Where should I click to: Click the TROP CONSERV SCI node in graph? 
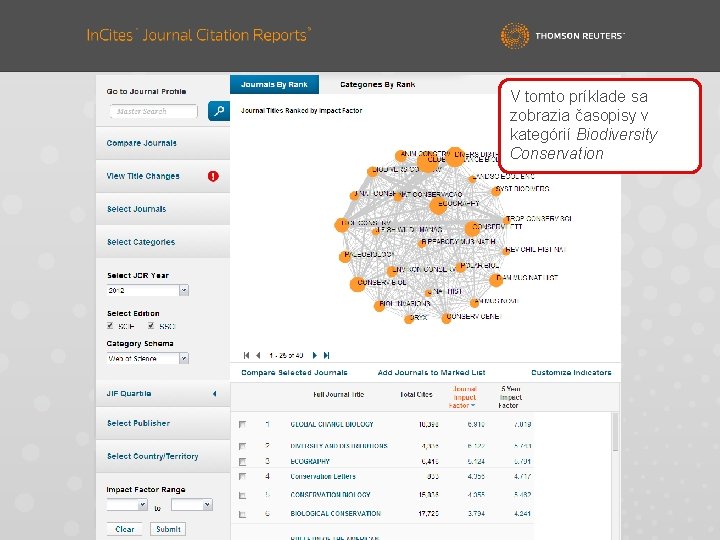[x=506, y=219]
